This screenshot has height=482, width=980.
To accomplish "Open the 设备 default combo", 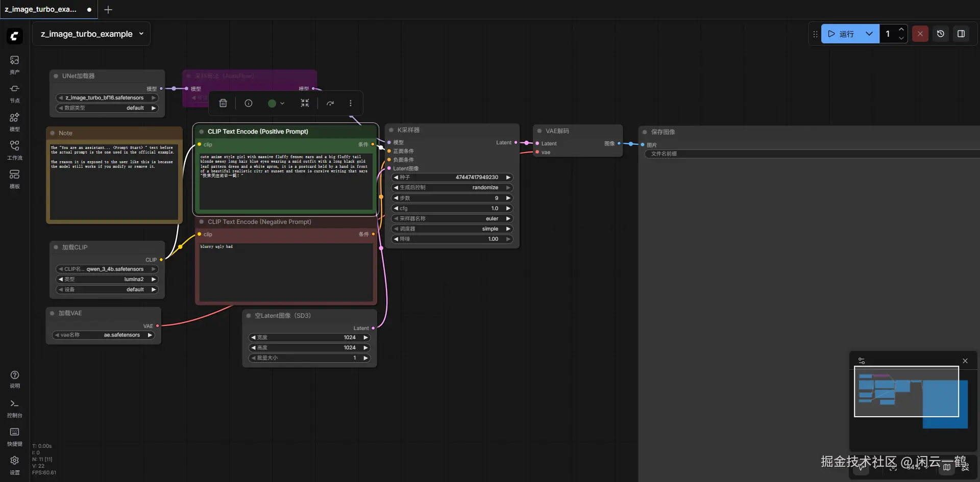I will point(107,290).
